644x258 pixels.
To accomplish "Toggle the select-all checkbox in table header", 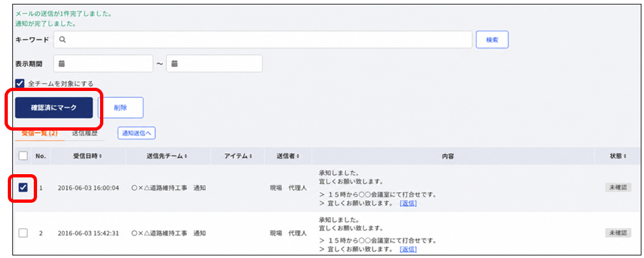I will [23, 156].
